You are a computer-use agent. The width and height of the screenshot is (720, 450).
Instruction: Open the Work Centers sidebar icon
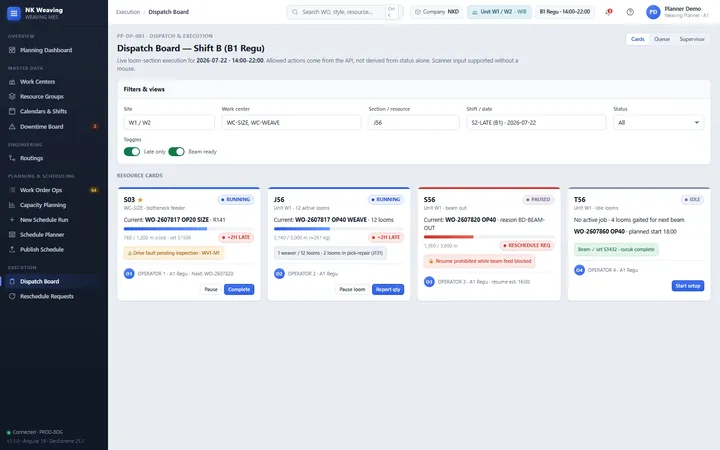[x=12, y=82]
